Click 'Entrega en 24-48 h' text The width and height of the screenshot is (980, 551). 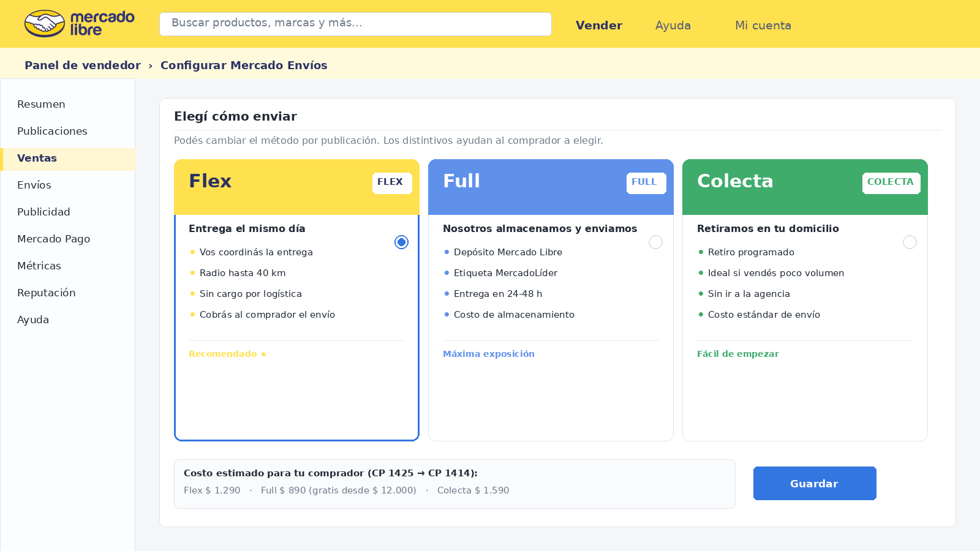pos(498,294)
